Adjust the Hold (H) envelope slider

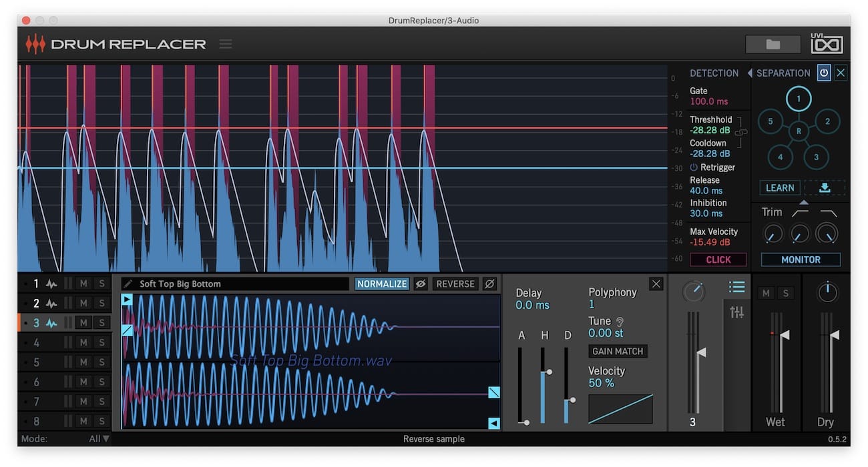544,385
